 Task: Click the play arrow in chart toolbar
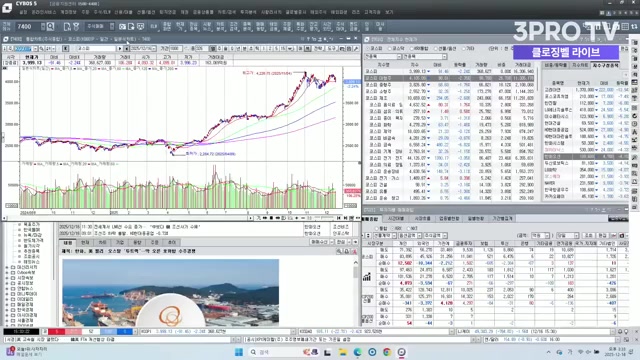120,49
